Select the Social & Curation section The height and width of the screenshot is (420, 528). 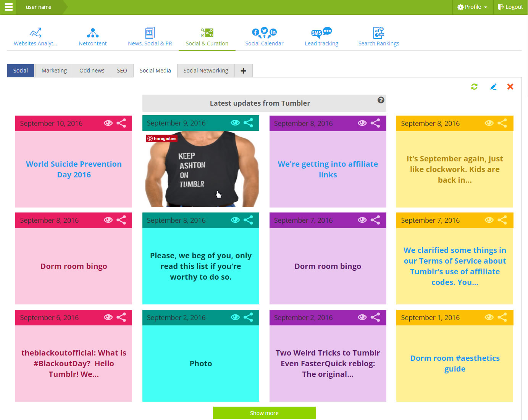click(x=207, y=37)
